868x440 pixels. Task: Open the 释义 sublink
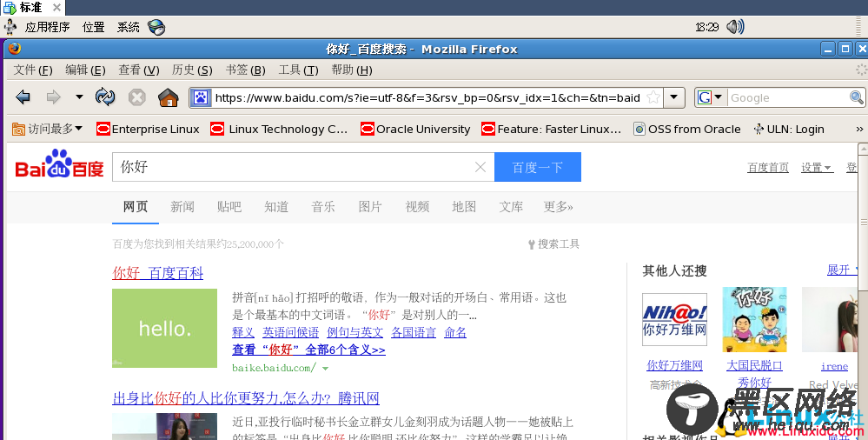click(243, 332)
